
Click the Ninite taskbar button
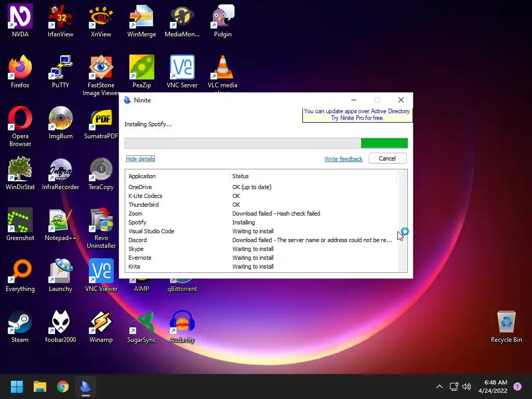pyautogui.click(x=86, y=387)
